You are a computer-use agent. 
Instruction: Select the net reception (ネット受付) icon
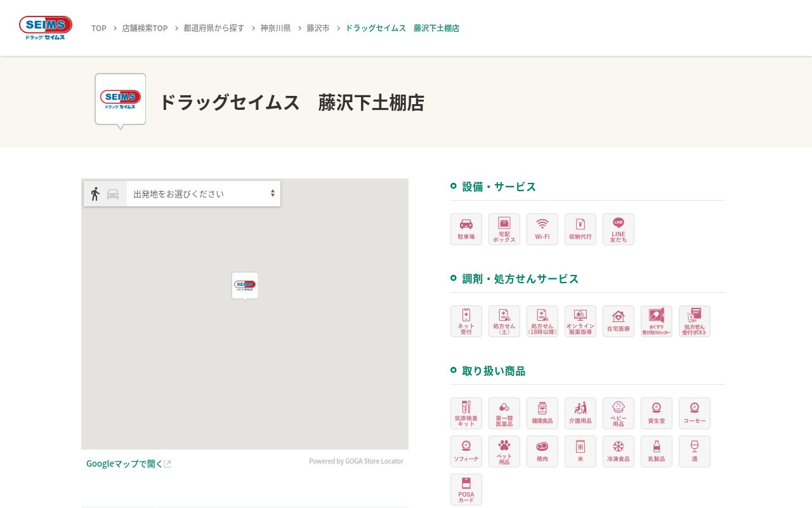tap(466, 321)
